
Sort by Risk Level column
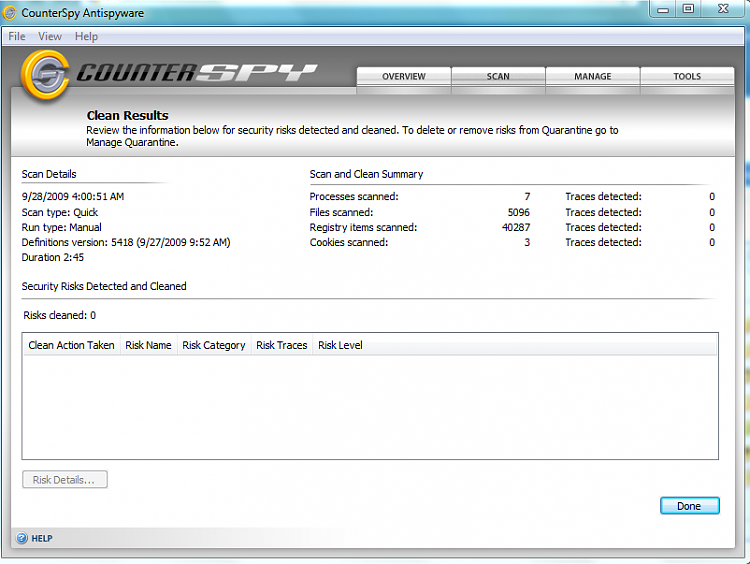click(x=340, y=345)
